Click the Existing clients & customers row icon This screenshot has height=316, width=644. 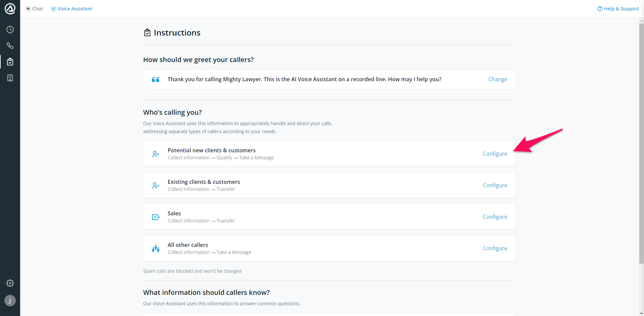(156, 186)
